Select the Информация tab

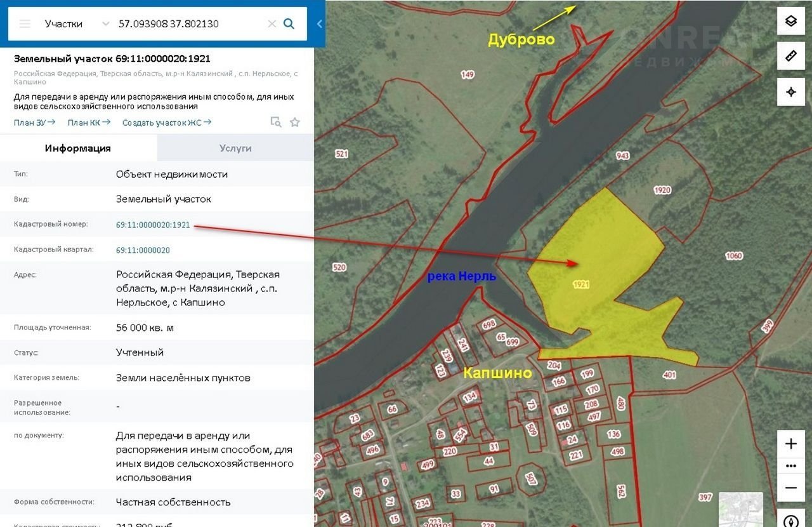[x=78, y=148]
